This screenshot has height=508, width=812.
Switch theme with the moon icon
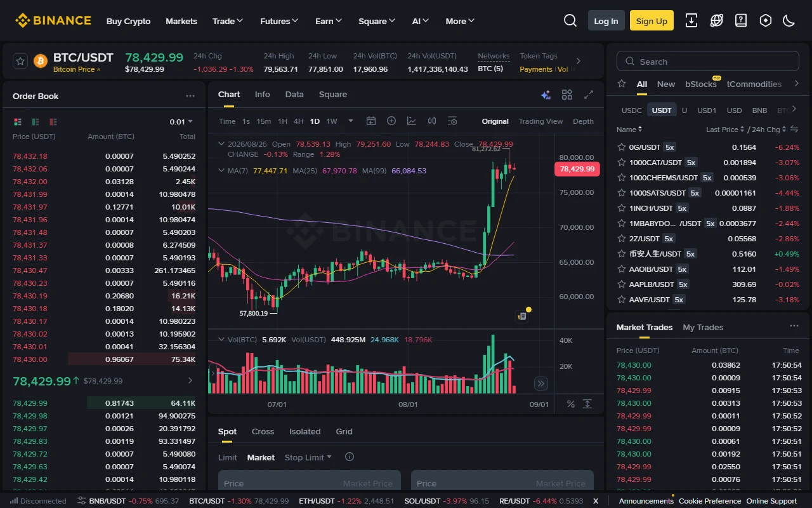tap(789, 21)
